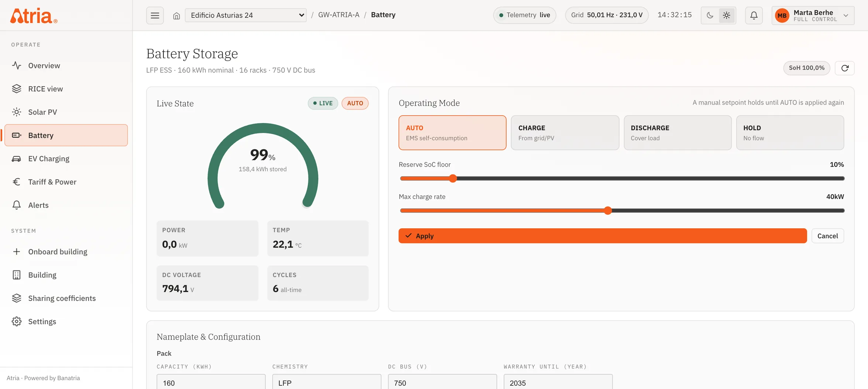
Task: Click the SoH 100,0% badge
Action: (806, 68)
